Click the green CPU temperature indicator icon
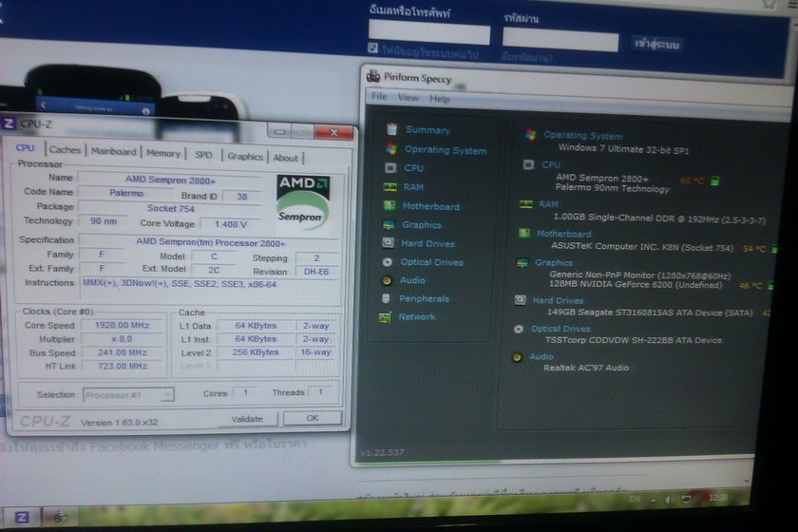 click(x=714, y=180)
